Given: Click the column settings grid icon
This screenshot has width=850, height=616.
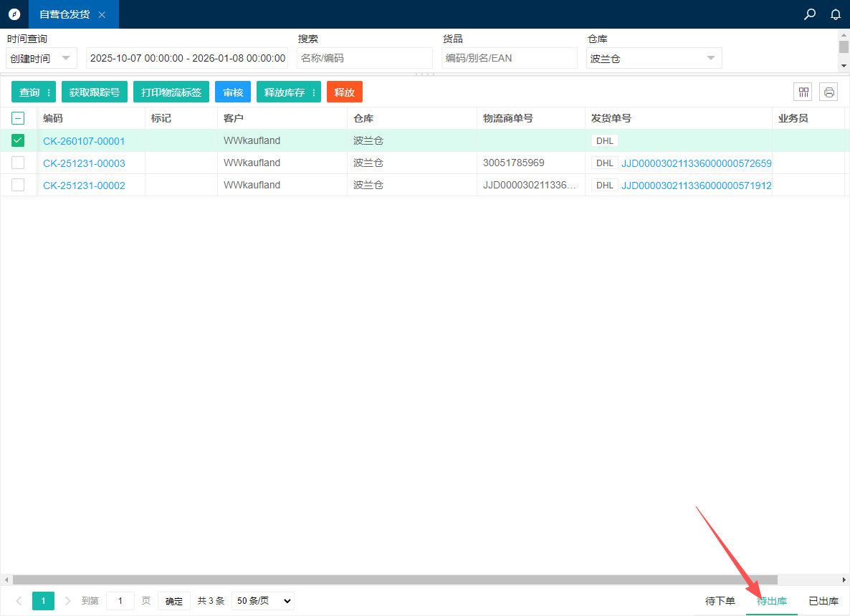Looking at the screenshot, I should (803, 92).
